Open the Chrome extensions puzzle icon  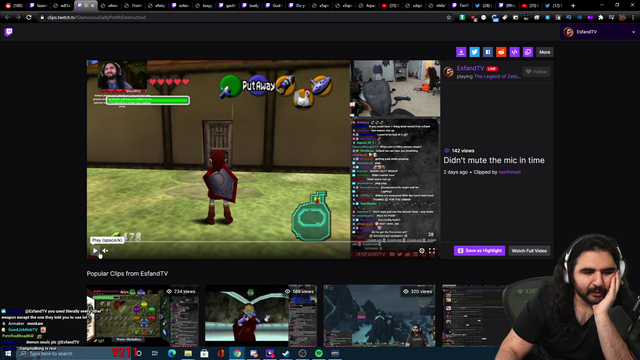(601, 18)
